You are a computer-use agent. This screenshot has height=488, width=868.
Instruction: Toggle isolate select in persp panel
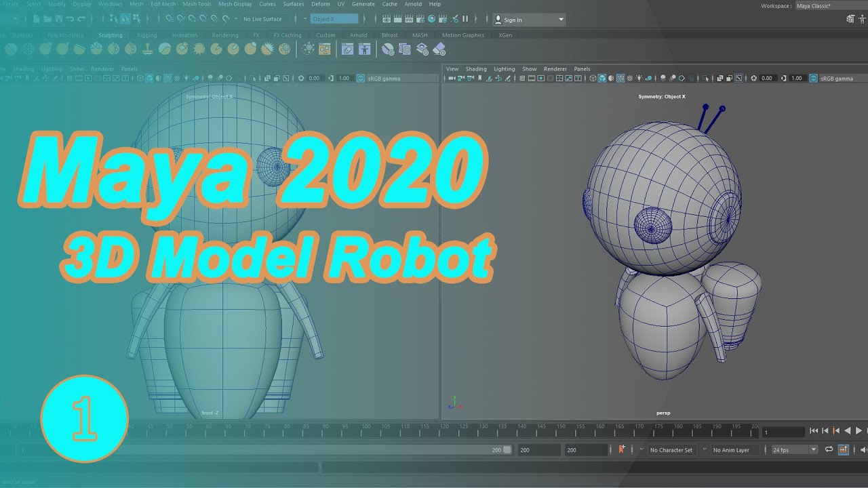(706, 78)
